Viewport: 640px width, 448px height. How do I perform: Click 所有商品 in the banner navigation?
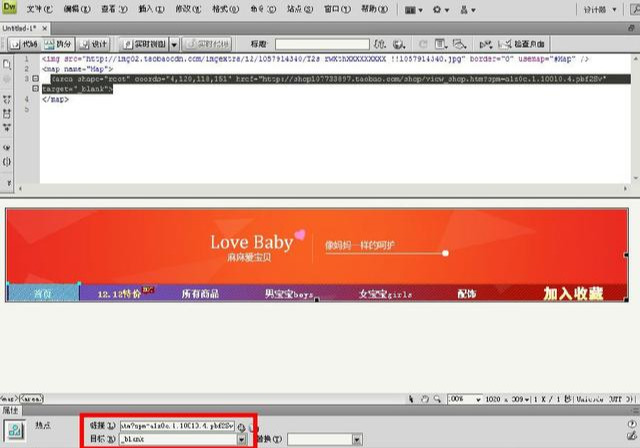tap(200, 293)
